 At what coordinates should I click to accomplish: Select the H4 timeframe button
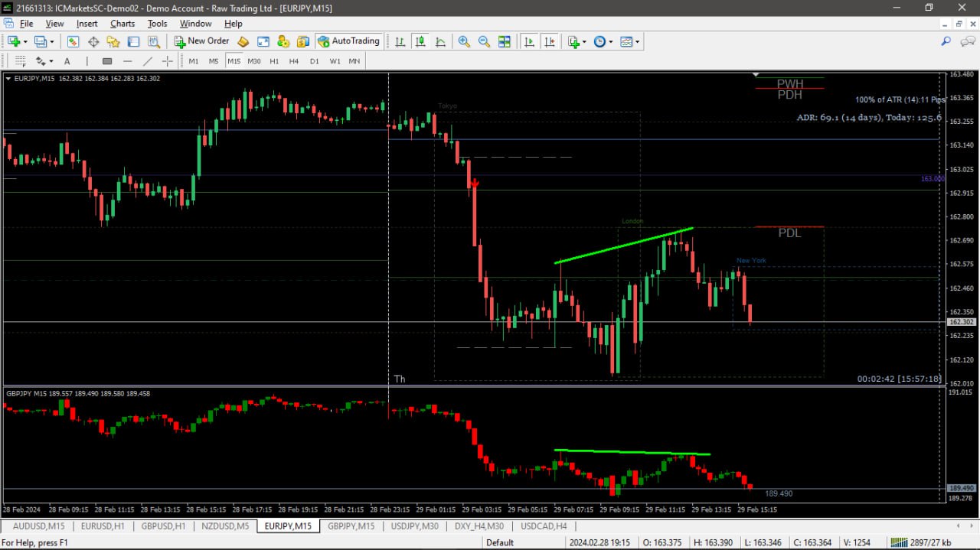tap(294, 61)
